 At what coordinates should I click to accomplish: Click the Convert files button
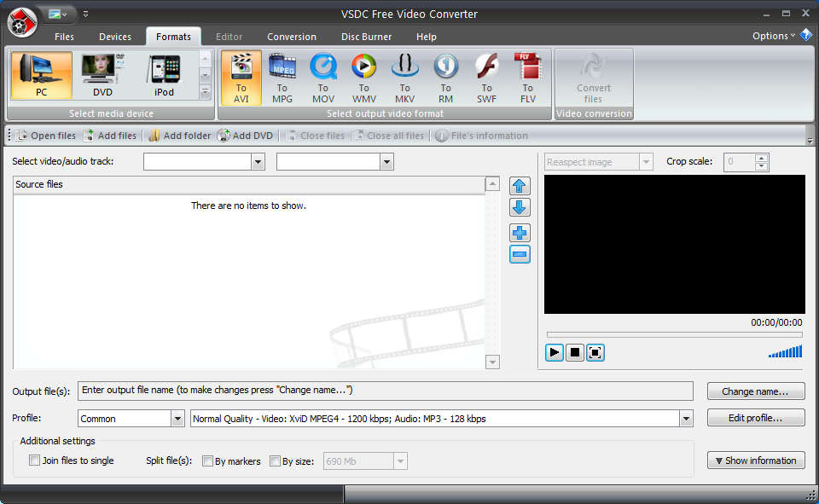pos(594,78)
